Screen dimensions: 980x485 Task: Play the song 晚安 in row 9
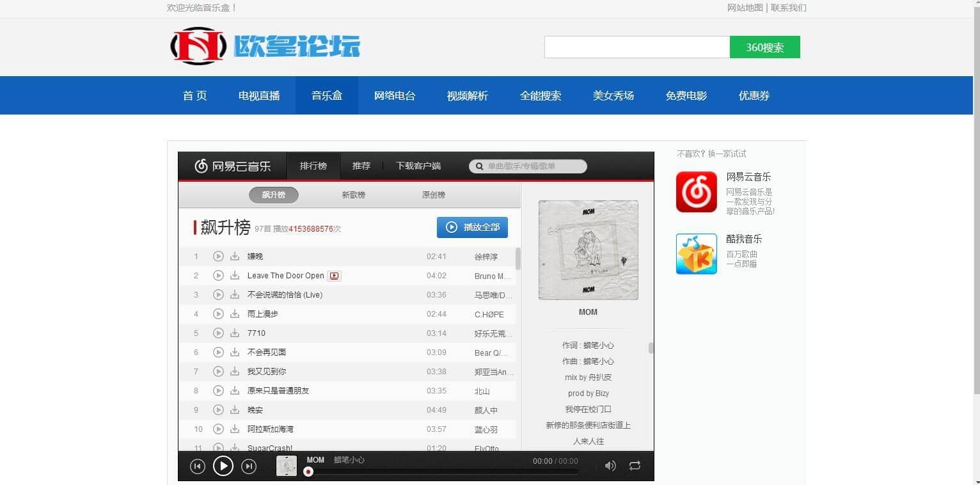218,410
